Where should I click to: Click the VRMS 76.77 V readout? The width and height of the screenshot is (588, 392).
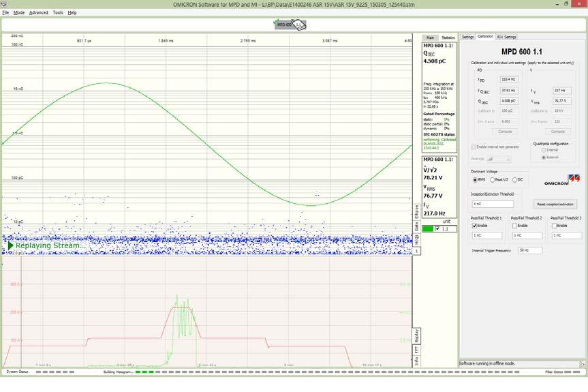[x=433, y=196]
